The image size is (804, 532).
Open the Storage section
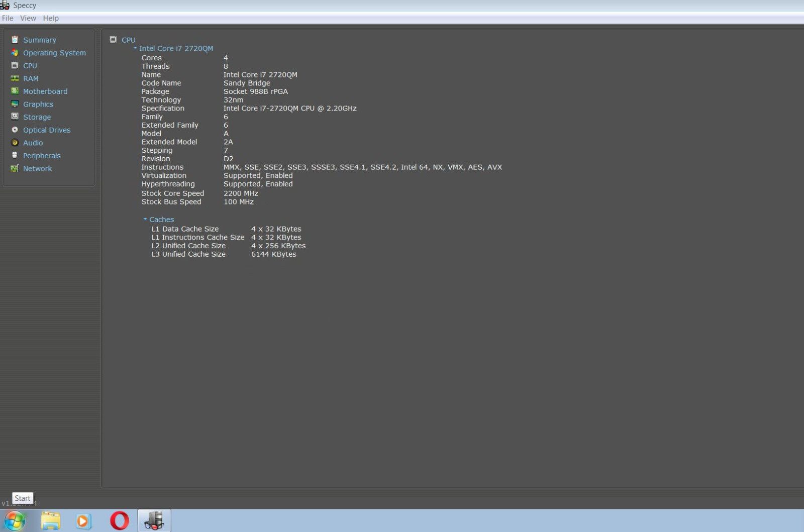click(x=37, y=117)
